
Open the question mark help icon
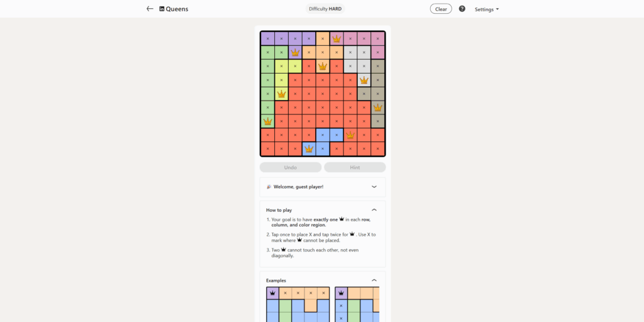[x=462, y=9]
